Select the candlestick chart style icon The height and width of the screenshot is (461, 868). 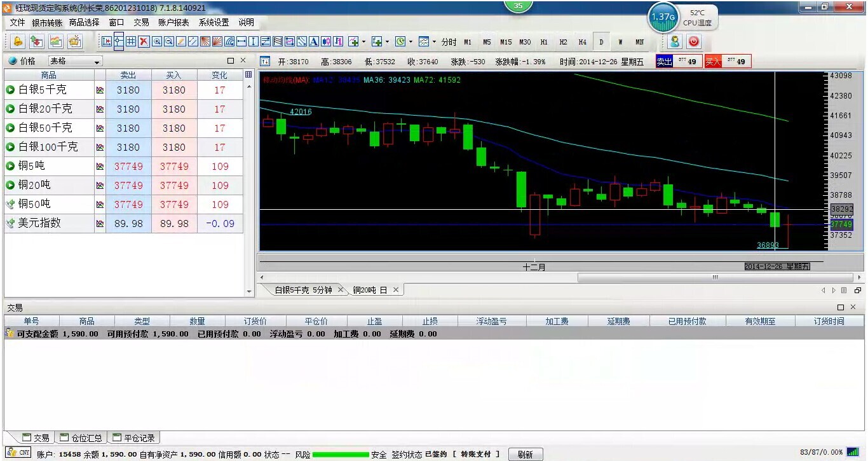pyautogui.click(x=326, y=42)
